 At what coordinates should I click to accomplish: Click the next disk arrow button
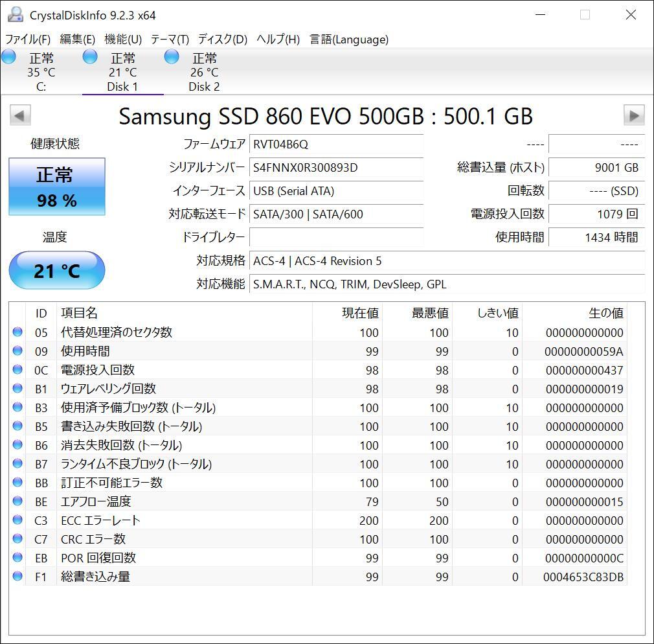point(633,115)
